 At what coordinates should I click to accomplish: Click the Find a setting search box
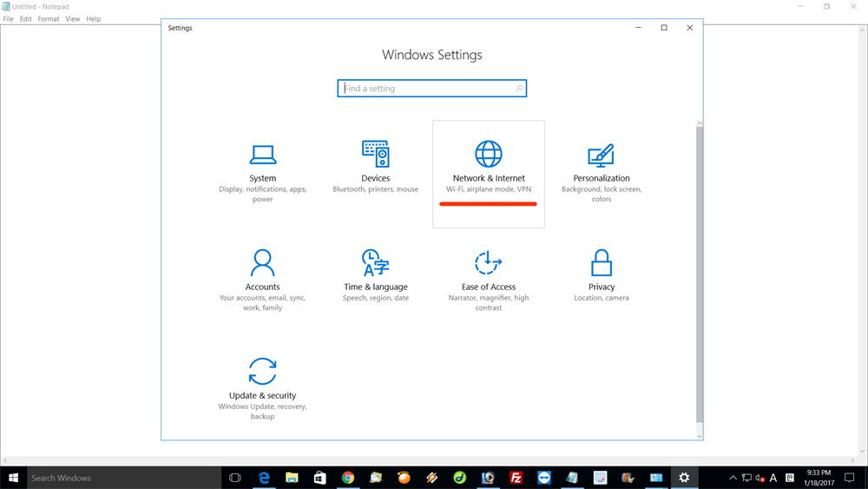click(x=431, y=88)
